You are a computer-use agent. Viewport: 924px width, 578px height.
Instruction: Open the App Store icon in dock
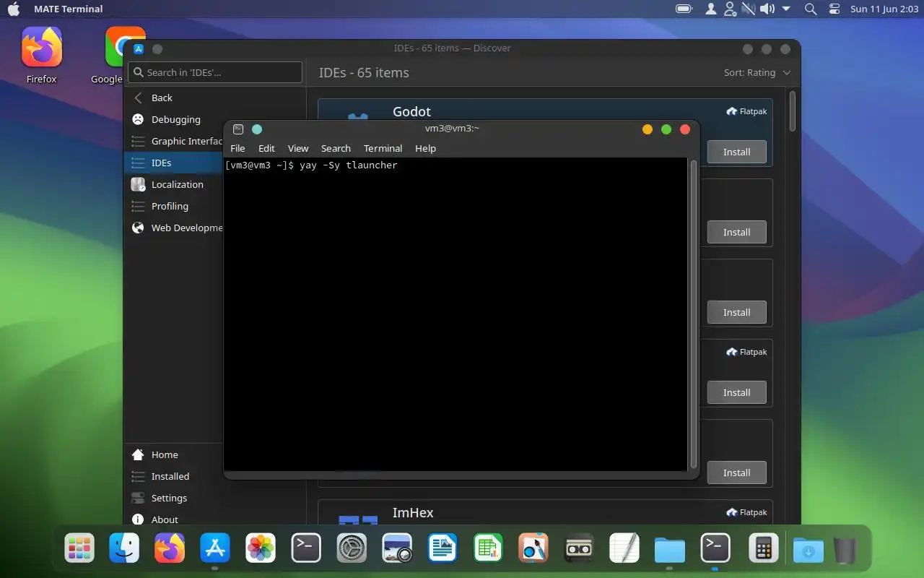(x=215, y=548)
